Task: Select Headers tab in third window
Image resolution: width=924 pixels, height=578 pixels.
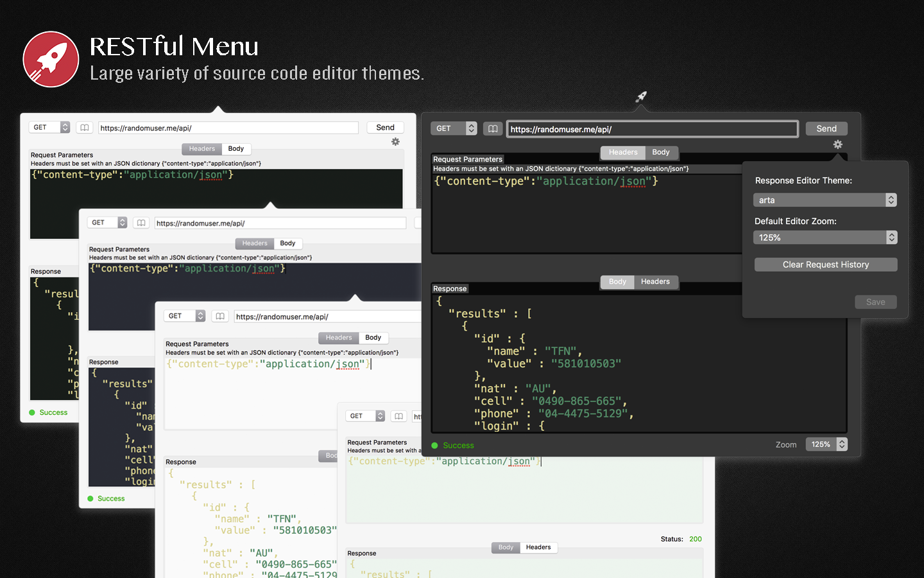Action: pyautogui.click(x=339, y=338)
